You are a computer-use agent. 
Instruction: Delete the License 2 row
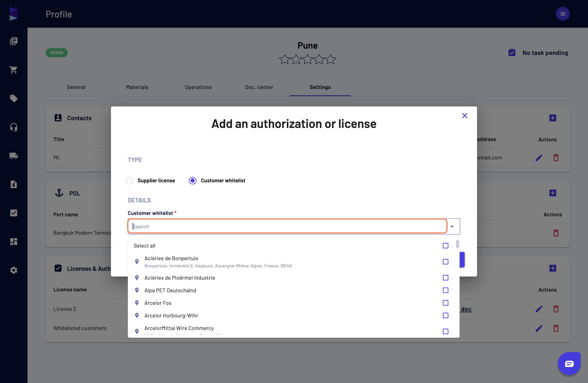[556, 309]
